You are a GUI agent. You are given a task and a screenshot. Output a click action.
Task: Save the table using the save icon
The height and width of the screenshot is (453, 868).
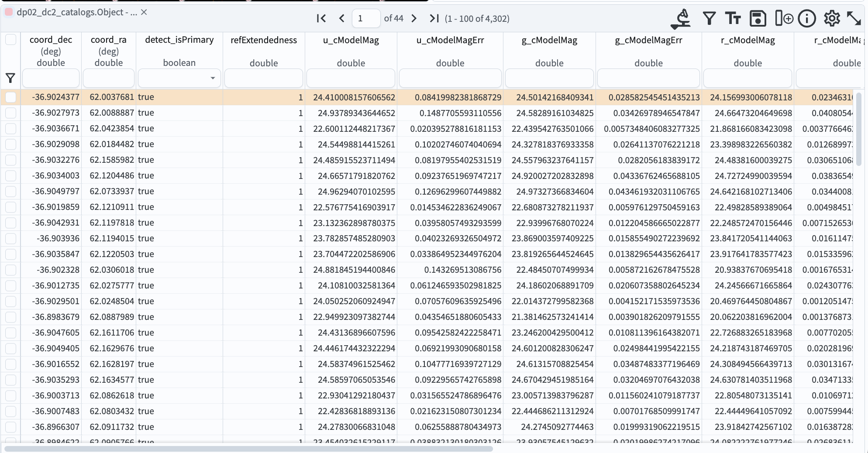click(758, 18)
